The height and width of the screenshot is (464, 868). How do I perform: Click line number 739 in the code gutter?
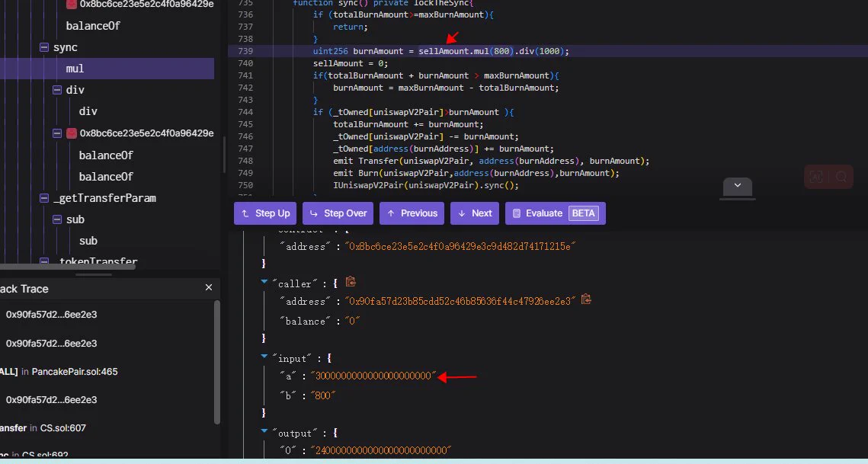pos(245,51)
